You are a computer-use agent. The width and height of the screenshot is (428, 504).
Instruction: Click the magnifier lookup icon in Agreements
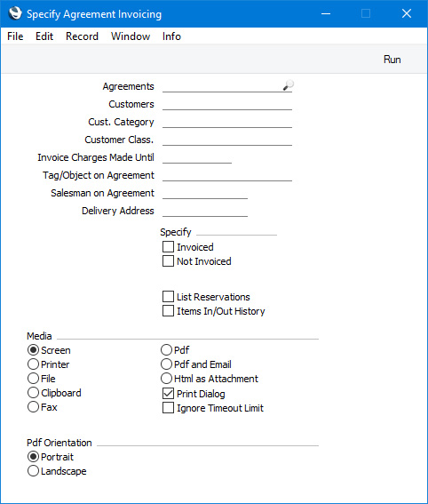[288, 85]
